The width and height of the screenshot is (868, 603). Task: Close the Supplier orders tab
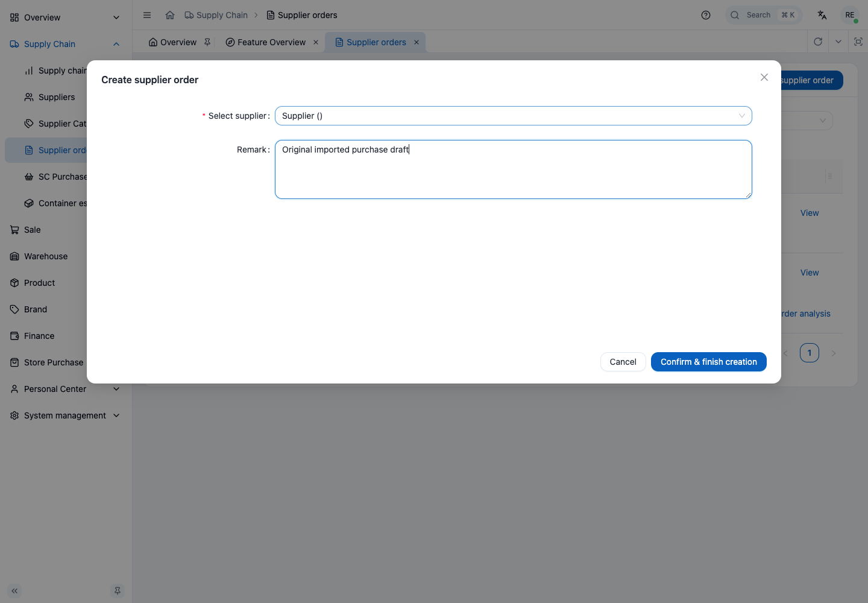click(417, 42)
